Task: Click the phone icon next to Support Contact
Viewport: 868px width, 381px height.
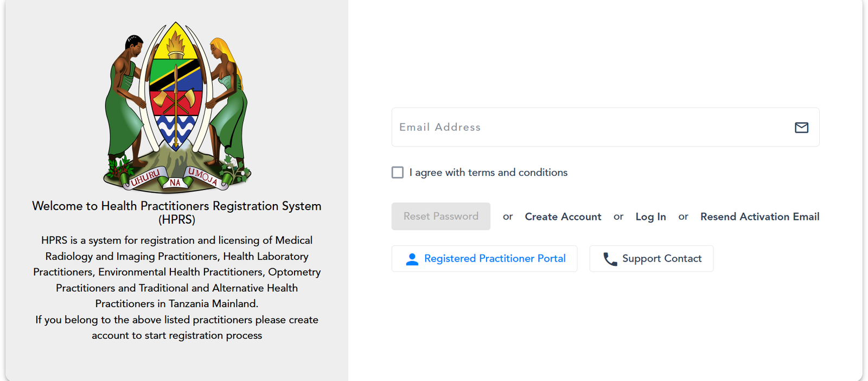Action: click(610, 259)
